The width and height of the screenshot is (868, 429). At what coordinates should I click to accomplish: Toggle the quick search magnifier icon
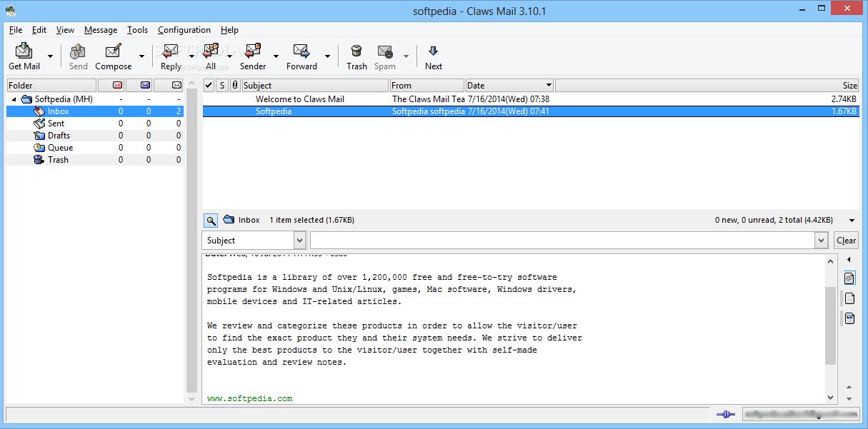tap(211, 220)
